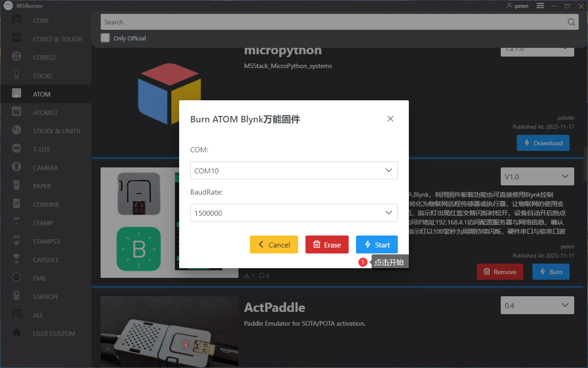Select the ALL devices icon
This screenshot has width=588, height=368.
pyautogui.click(x=17, y=315)
